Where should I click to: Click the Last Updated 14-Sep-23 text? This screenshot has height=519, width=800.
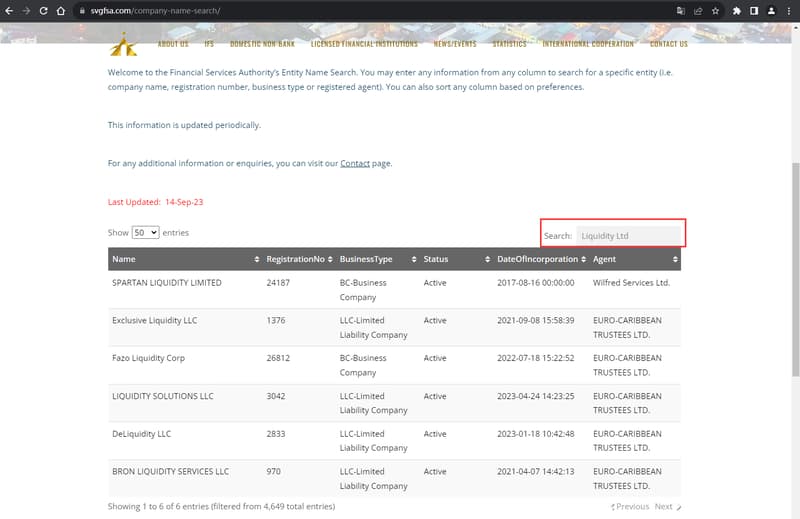(x=155, y=202)
